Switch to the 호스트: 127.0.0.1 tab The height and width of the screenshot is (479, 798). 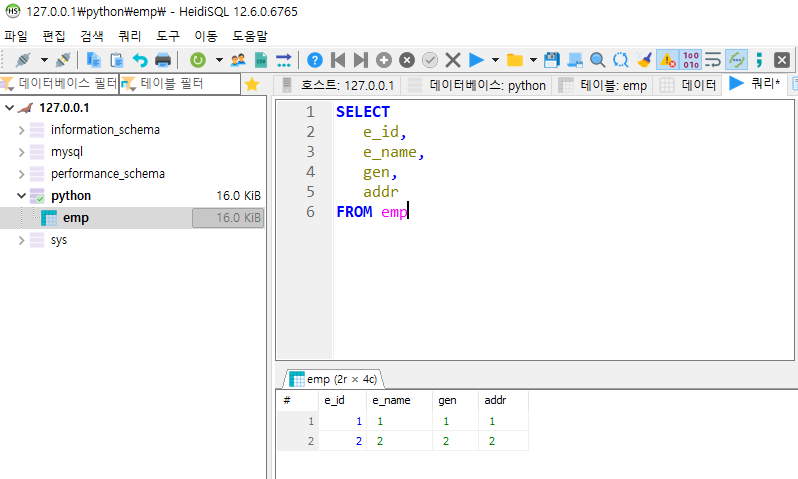(x=337, y=85)
